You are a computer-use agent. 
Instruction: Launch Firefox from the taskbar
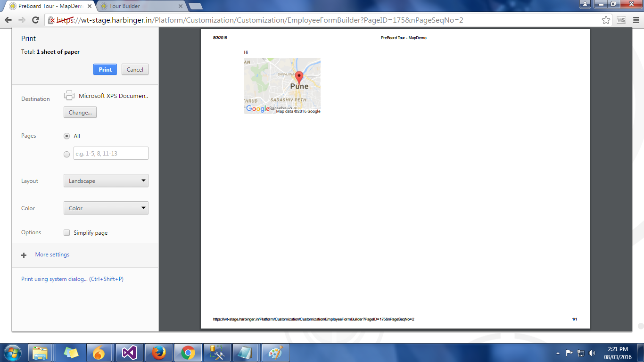(158, 353)
